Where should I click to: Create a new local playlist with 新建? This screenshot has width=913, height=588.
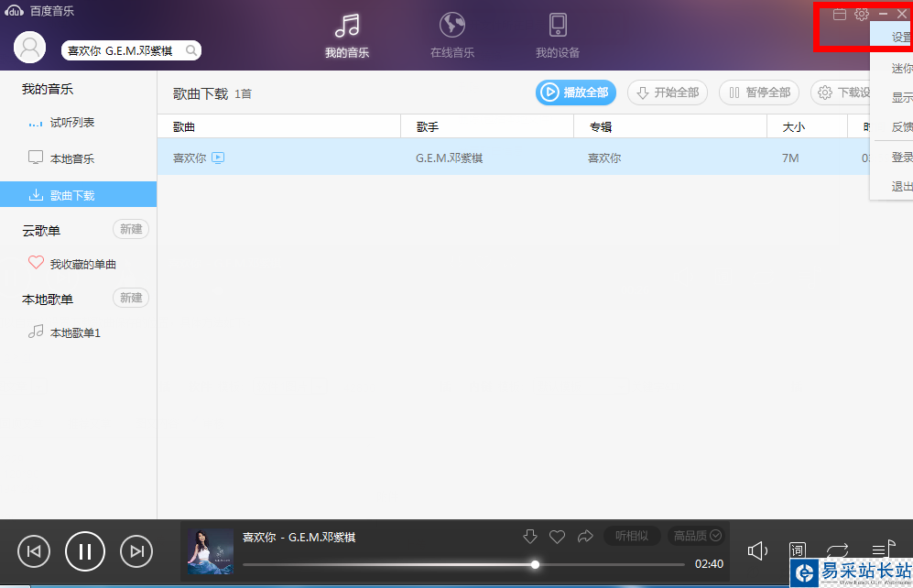click(131, 298)
